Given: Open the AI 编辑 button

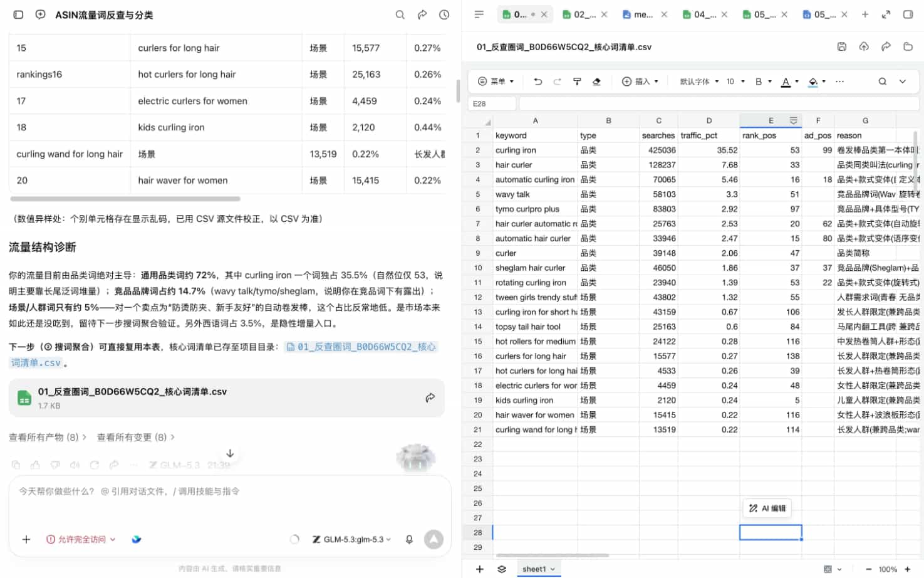Looking at the screenshot, I should [767, 508].
